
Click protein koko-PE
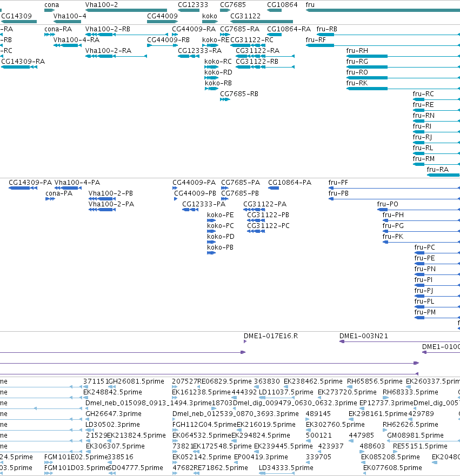(x=211, y=220)
